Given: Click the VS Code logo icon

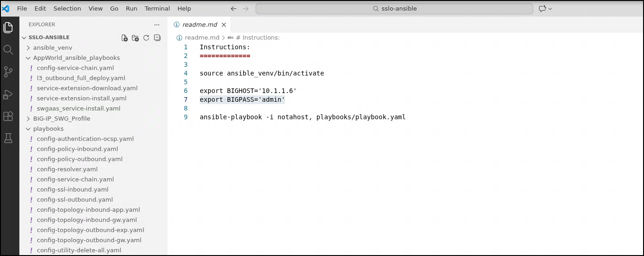Looking at the screenshot, I should (x=6, y=8).
